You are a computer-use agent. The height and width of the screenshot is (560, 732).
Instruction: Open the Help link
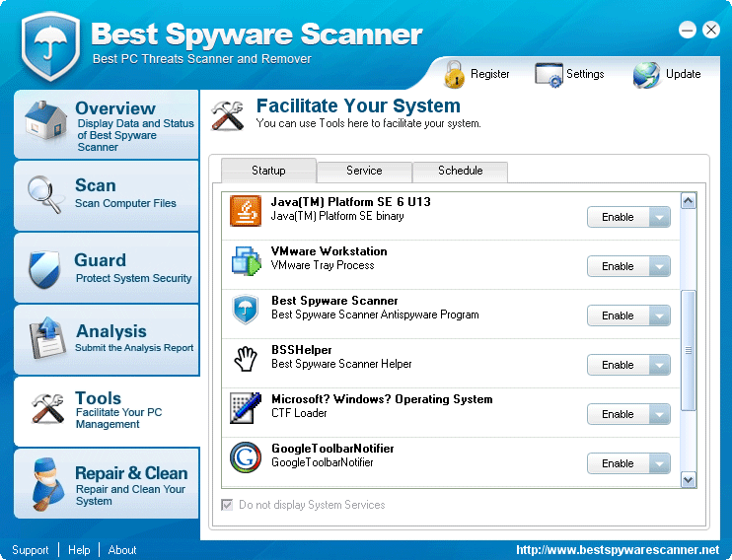pos(79,550)
